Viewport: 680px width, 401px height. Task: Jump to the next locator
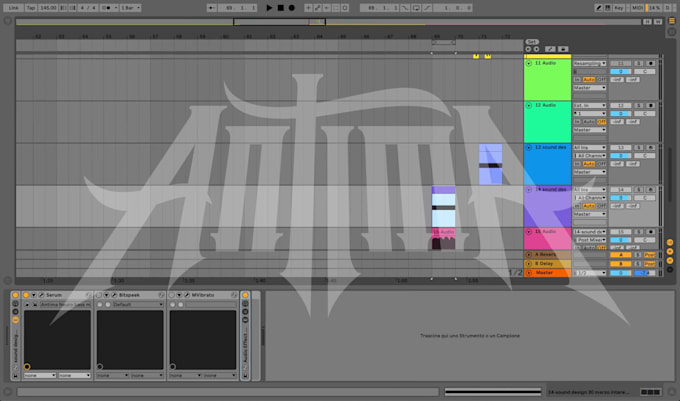coord(536,49)
